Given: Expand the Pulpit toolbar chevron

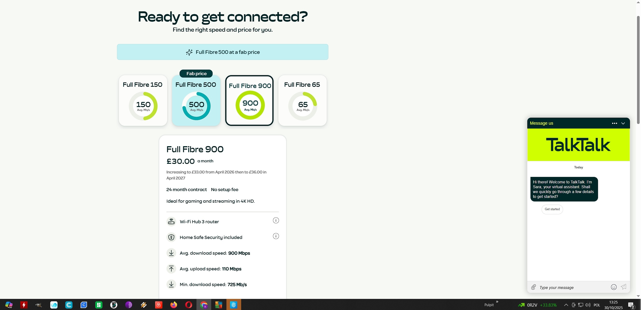Looking at the screenshot, I should 497,302.
